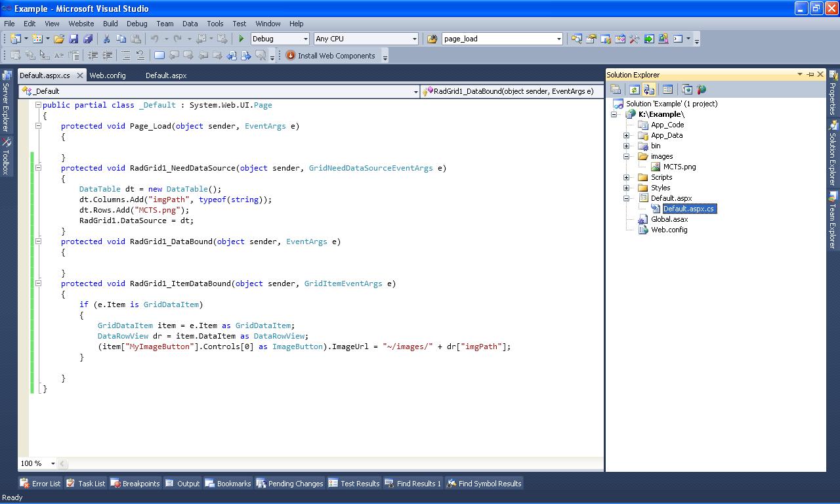
Task: Select MCTS.png in Solution Explorer
Action: tap(679, 167)
